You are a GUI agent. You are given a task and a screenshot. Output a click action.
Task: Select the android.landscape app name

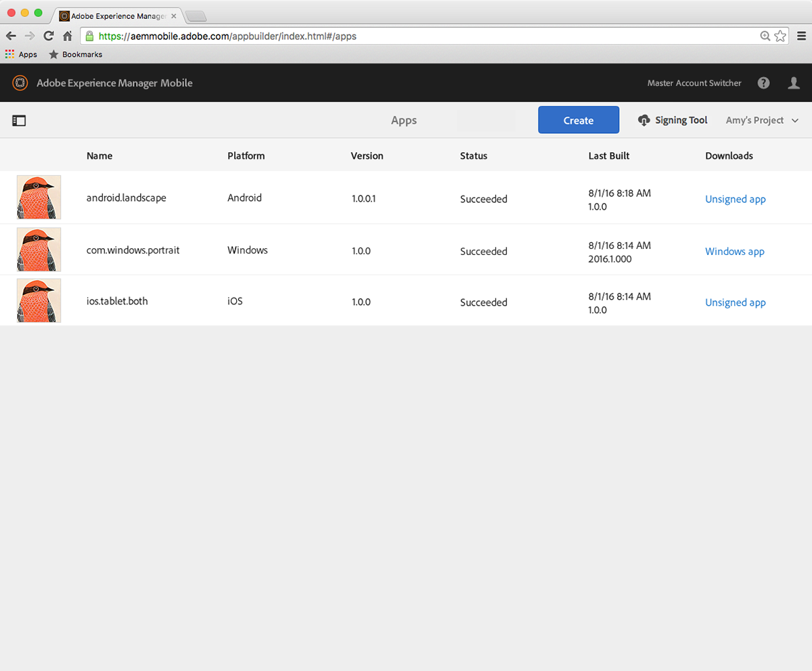pos(127,198)
